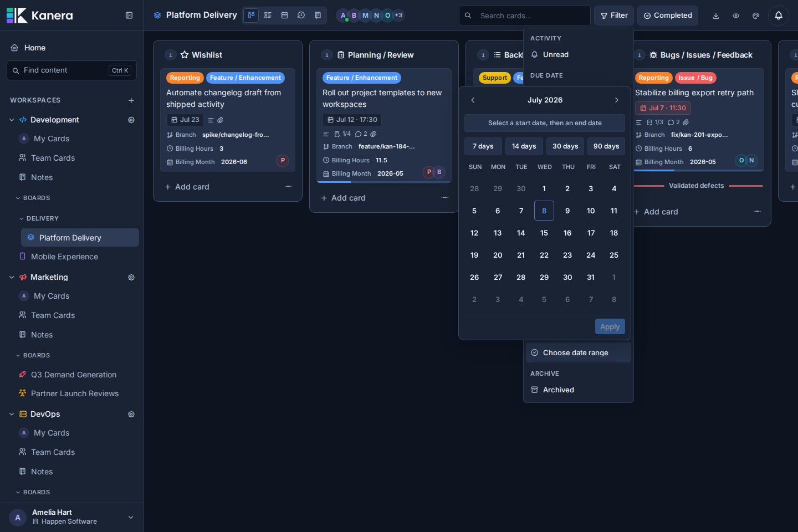Toggle the Completed filter button
Viewport: 798px width, 532px height.
pos(668,16)
